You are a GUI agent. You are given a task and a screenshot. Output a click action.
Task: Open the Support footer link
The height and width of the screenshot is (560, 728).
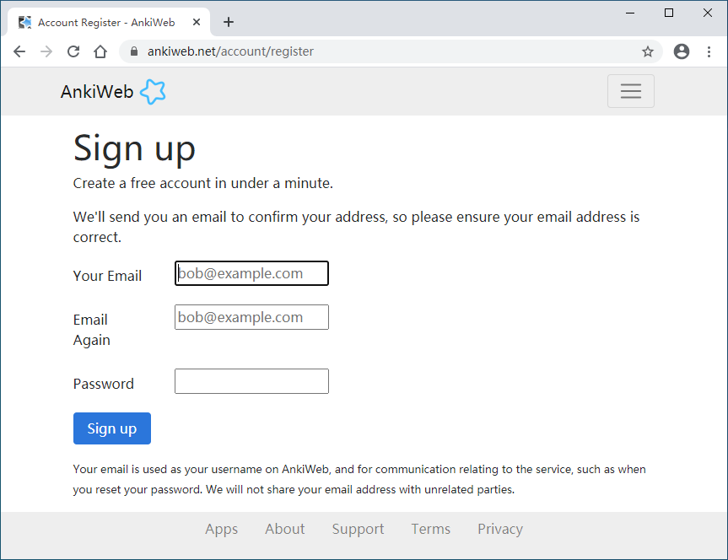pyautogui.click(x=358, y=529)
